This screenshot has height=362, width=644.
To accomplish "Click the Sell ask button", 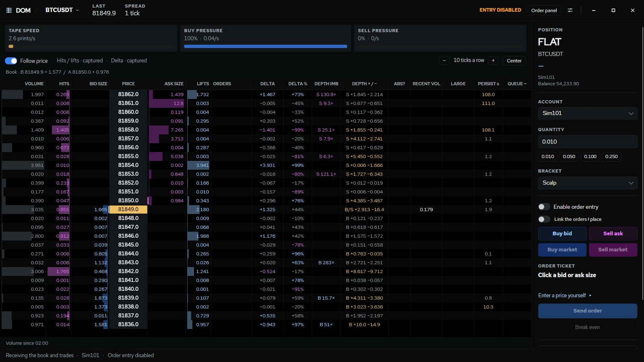I will point(613,234).
